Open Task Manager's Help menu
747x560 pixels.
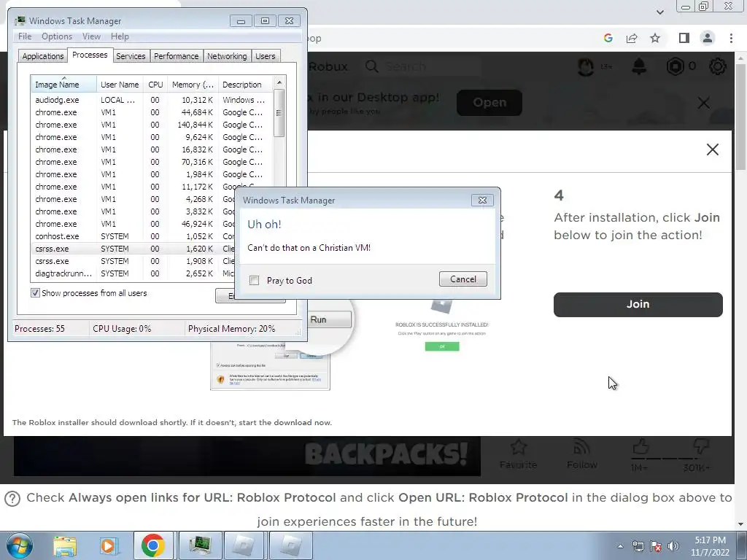(x=120, y=36)
